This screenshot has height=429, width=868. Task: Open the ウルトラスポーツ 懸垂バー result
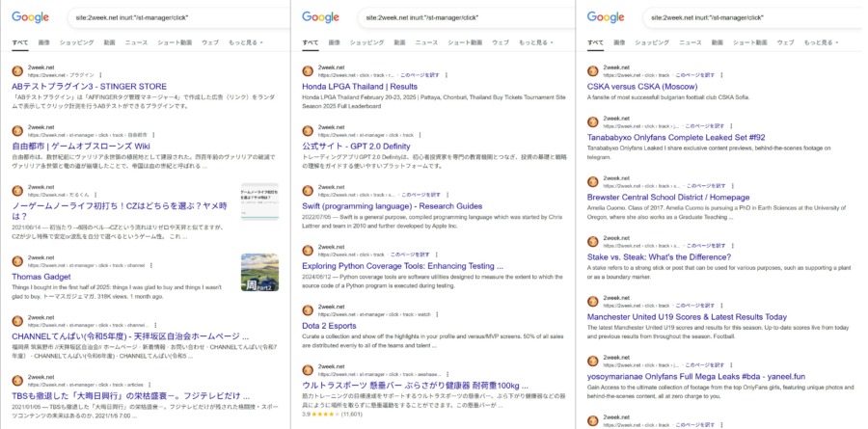coord(415,386)
